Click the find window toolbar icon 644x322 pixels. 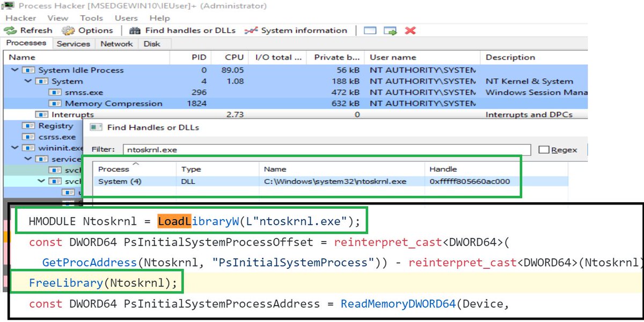[370, 31]
